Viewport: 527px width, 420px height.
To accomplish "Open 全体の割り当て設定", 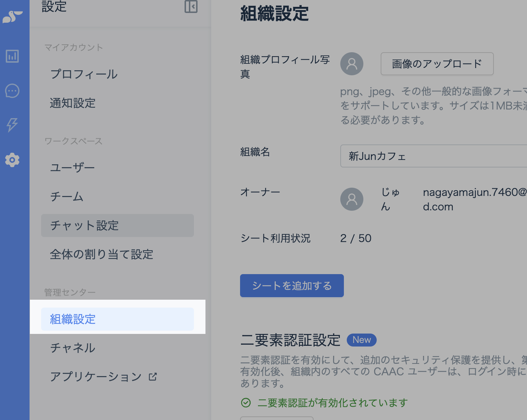I will pos(101,254).
